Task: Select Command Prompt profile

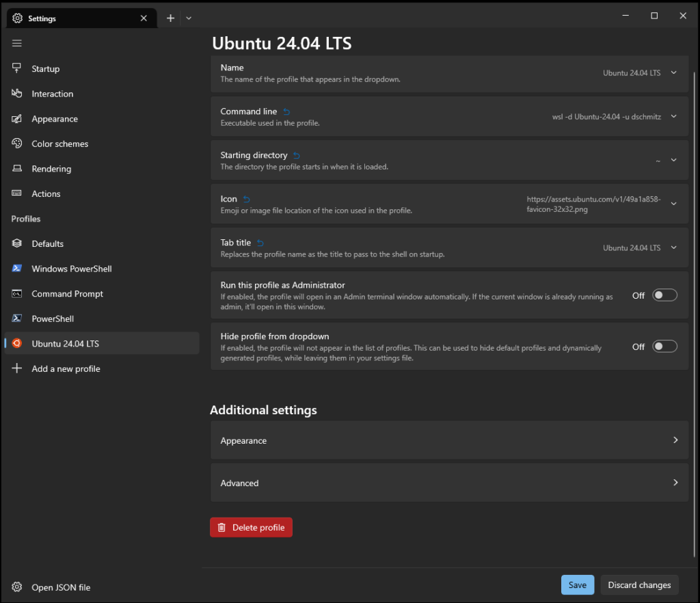Action: [102, 293]
